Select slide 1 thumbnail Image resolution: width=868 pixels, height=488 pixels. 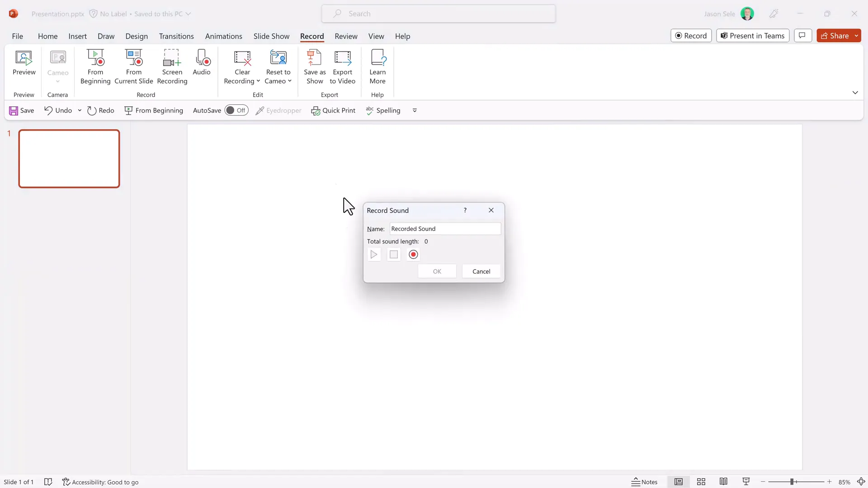pyautogui.click(x=69, y=159)
